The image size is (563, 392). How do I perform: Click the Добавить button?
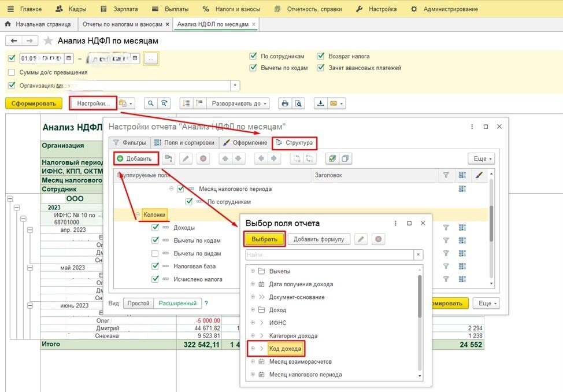pos(136,158)
